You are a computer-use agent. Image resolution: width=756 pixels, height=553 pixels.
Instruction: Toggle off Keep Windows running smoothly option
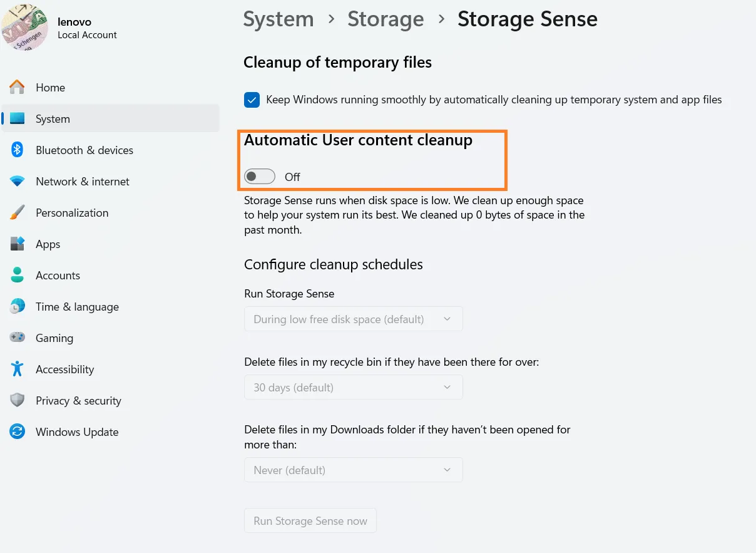(252, 100)
